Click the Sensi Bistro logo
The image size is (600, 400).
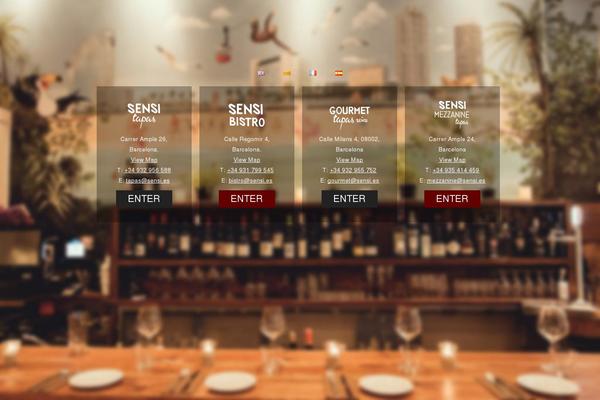(246, 115)
